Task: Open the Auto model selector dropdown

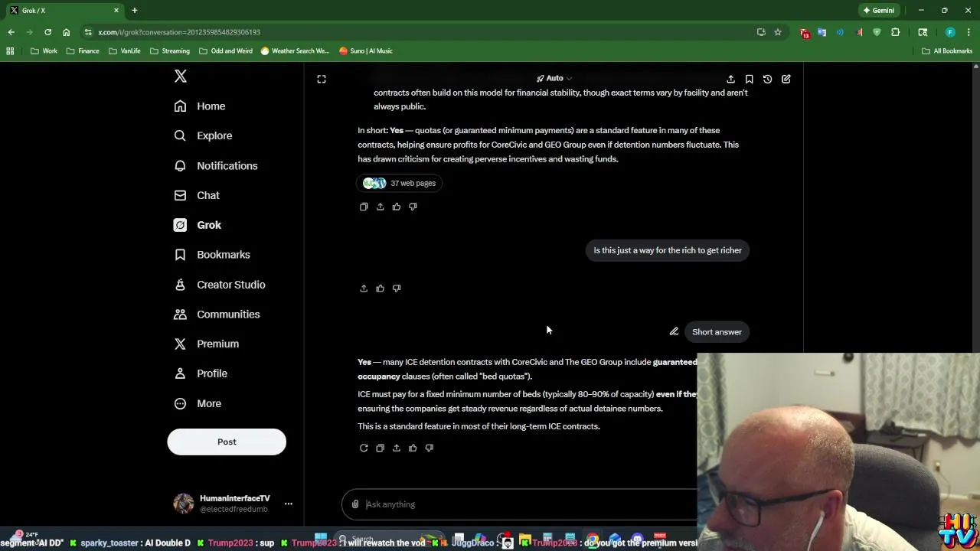Action: click(x=554, y=78)
